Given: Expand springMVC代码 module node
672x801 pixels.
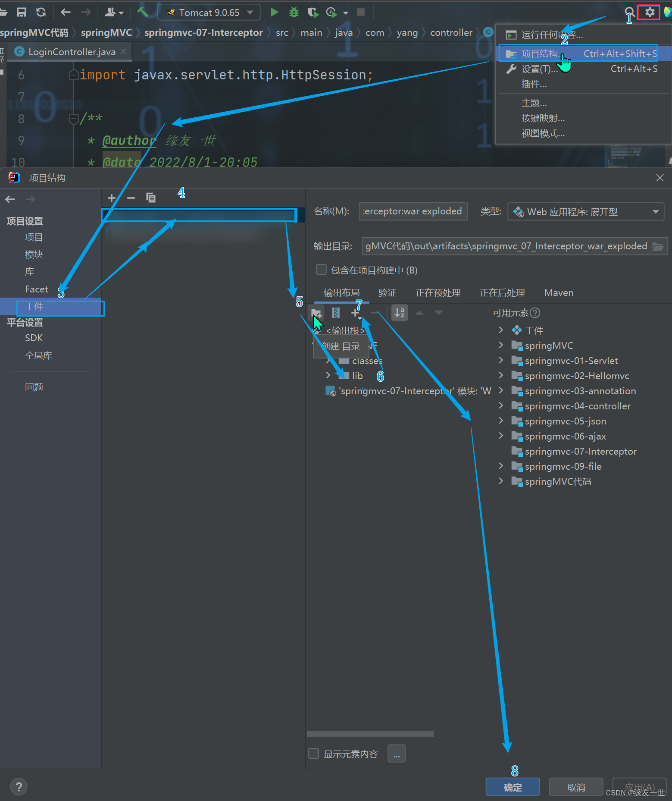Looking at the screenshot, I should tap(501, 481).
